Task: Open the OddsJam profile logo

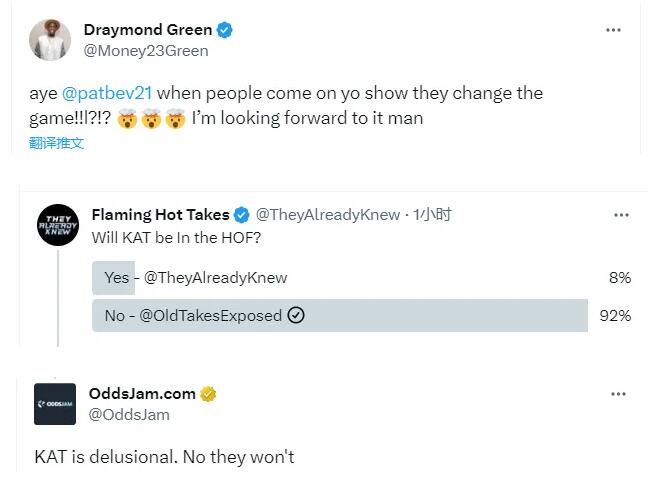Action: coord(55,403)
